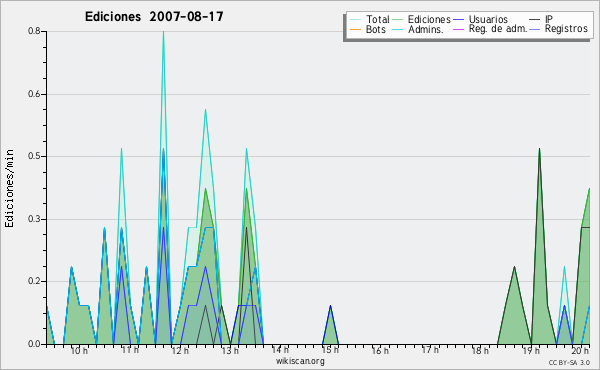Click the '14 h' x-axis label
Screen dimensions: 600x370
coord(280,350)
